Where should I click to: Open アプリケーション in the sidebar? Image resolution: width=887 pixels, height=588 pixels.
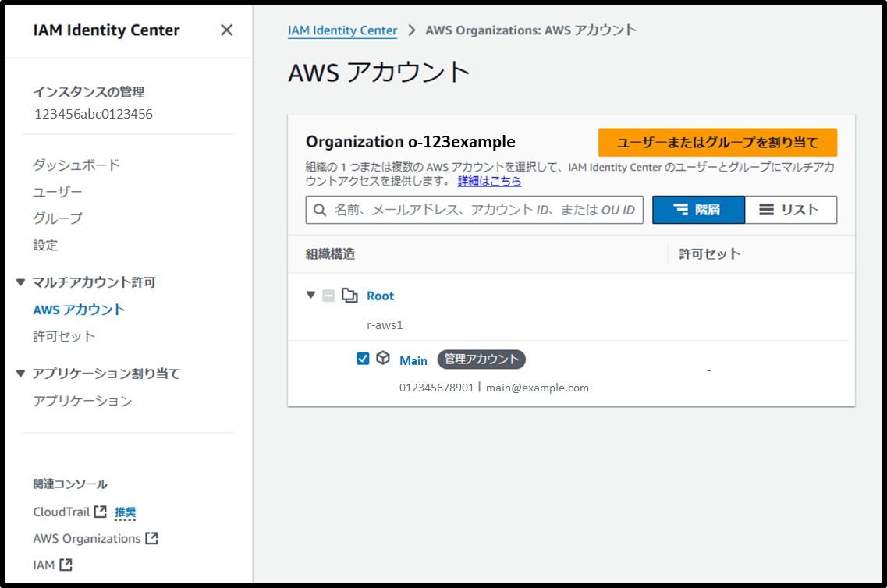pos(83,401)
